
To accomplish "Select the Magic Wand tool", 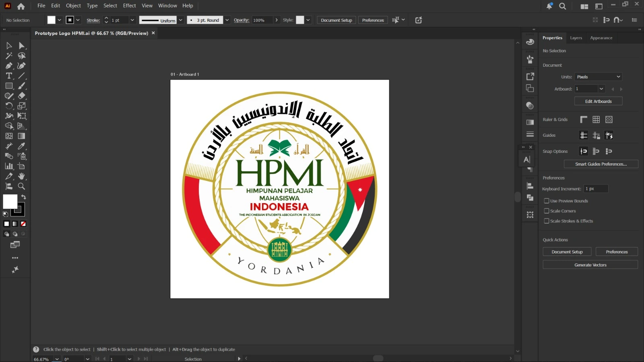I will [x=9, y=56].
